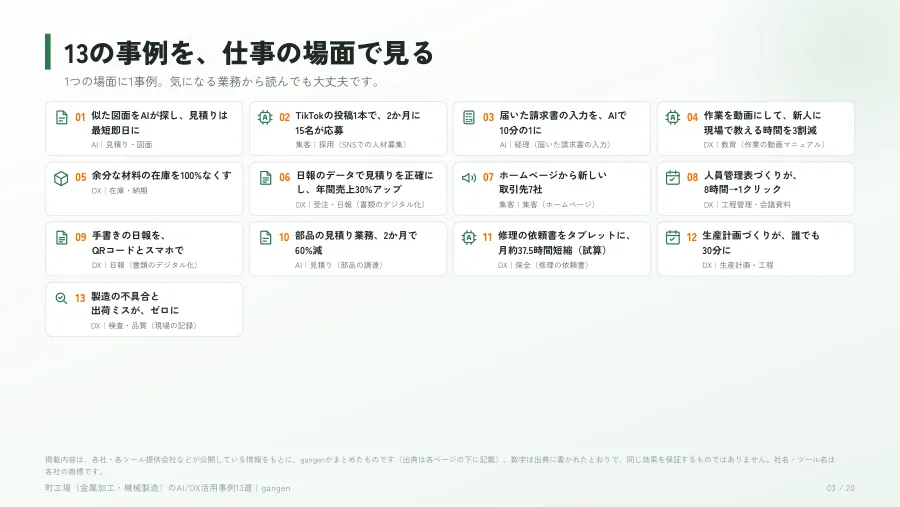Click the tag 'DX｜日報（書類のデジタル化）'
The image size is (900, 507).
(x=145, y=265)
